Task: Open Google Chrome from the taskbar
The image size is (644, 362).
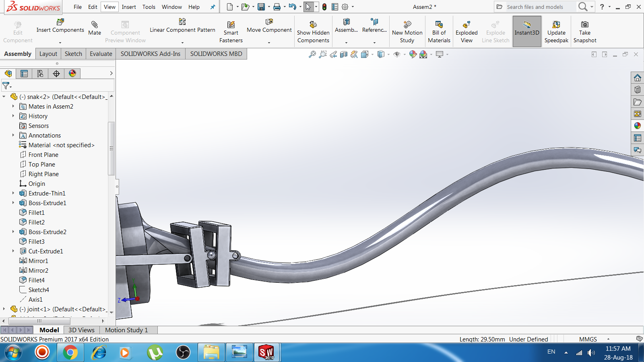Action: (70, 353)
